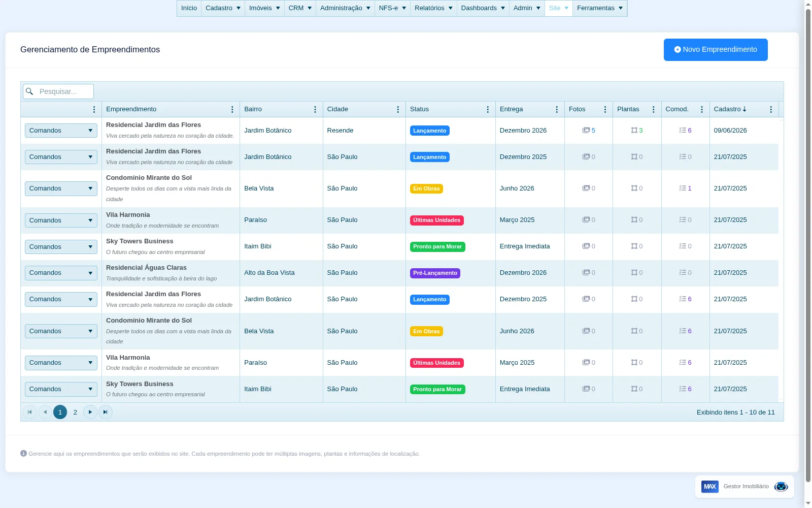Open the Relatórios menu
Screen dimensions: 812x508
(433, 8)
